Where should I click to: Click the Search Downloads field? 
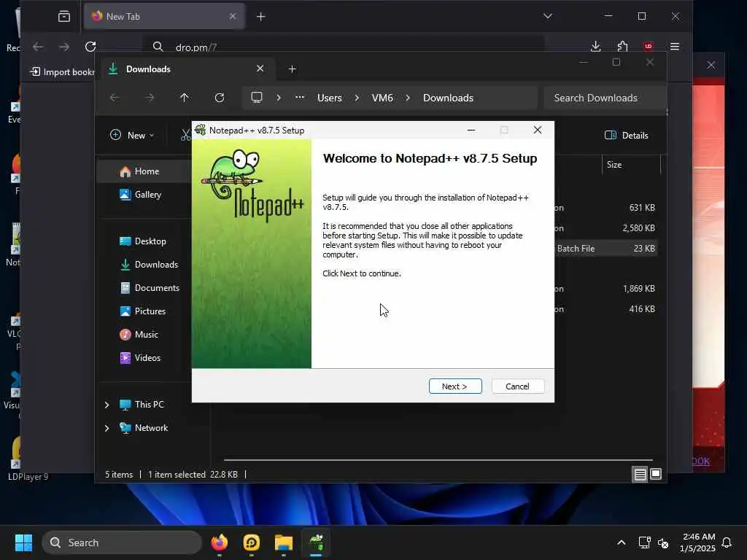(x=604, y=98)
